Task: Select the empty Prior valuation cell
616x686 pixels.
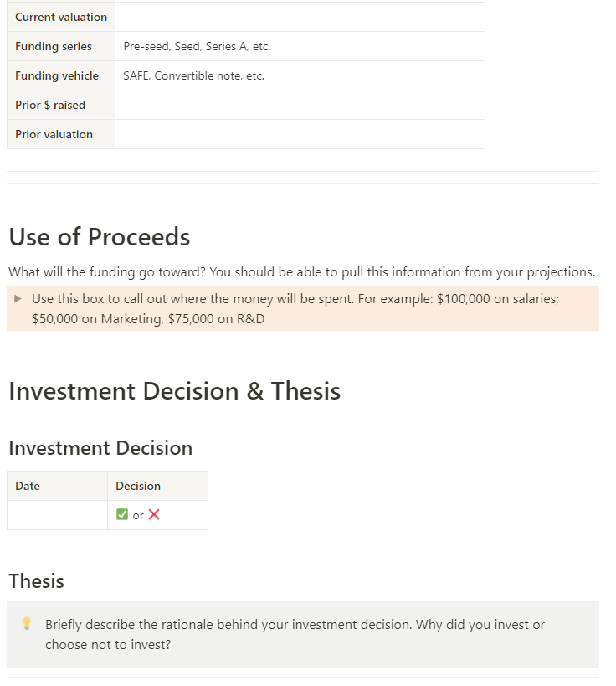Action: point(300,134)
